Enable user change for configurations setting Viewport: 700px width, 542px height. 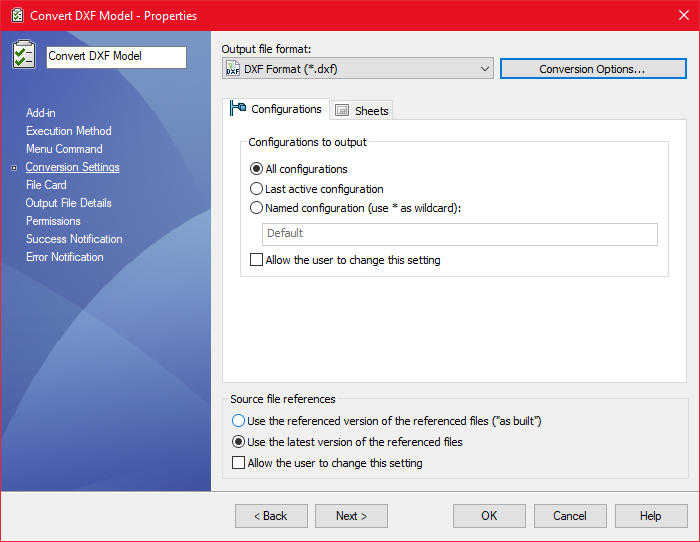click(256, 260)
